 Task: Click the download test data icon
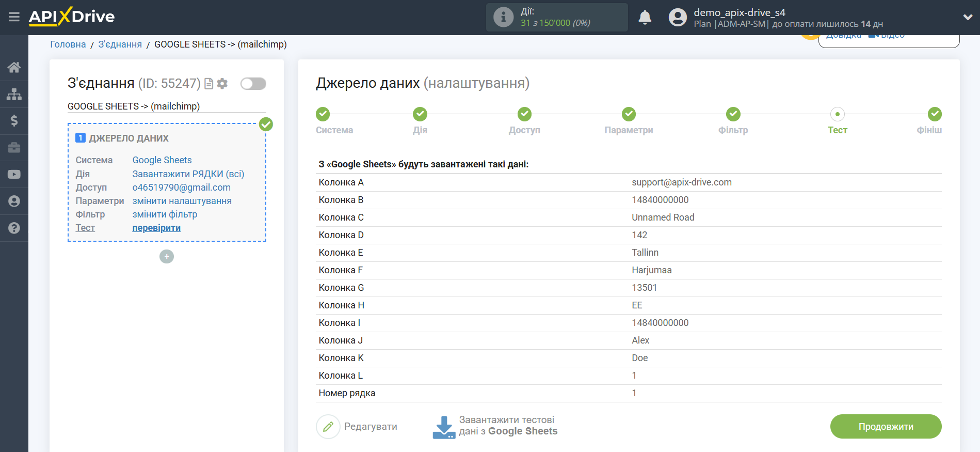[444, 427]
